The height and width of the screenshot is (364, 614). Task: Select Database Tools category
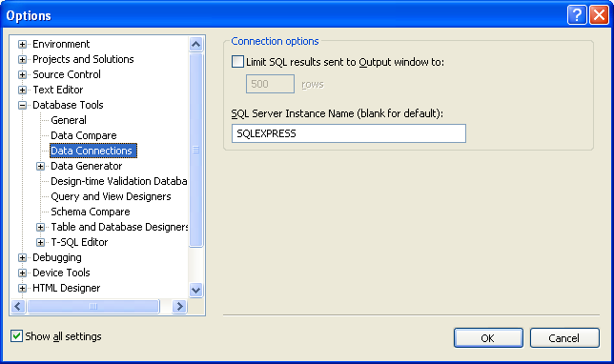(68, 105)
